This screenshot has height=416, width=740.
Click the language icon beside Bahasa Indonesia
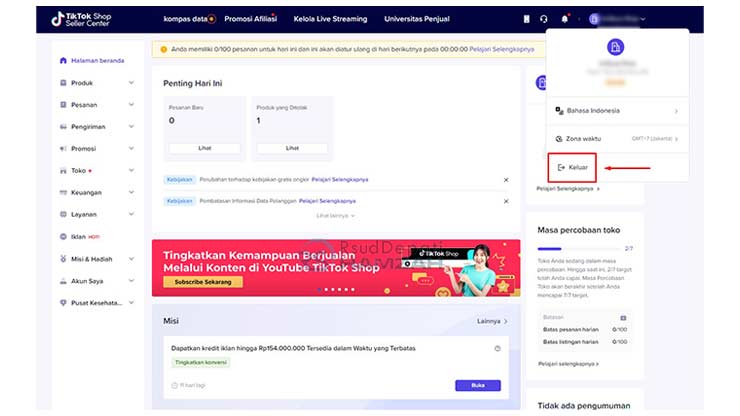(x=559, y=110)
